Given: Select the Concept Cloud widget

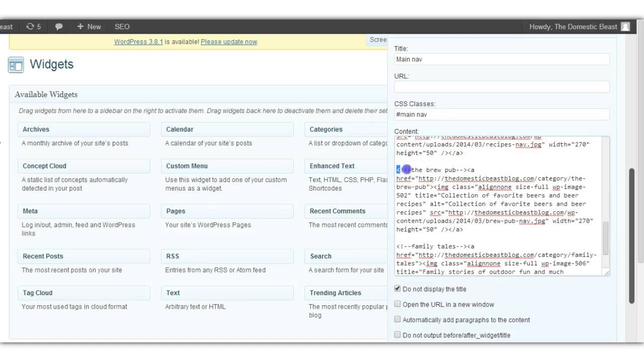Looking at the screenshot, I should (x=84, y=166).
